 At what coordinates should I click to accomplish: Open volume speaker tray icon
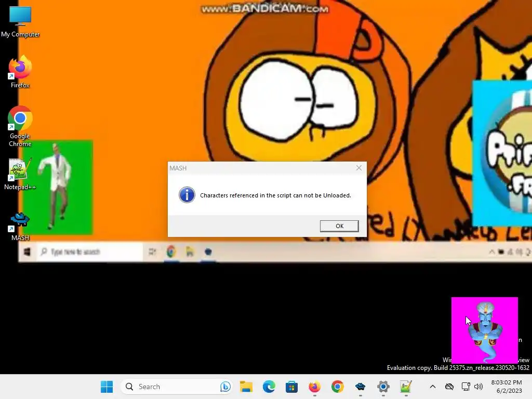478,387
